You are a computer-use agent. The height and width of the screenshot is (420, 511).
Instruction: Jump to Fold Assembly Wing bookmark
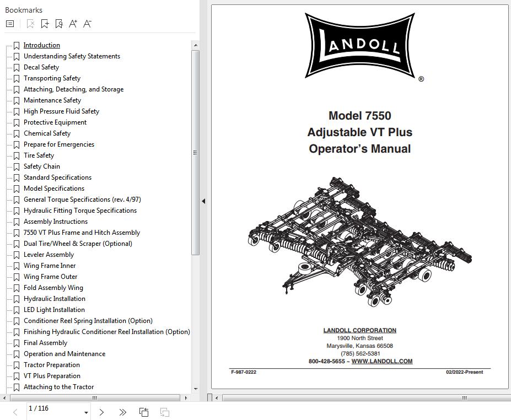[x=53, y=288]
